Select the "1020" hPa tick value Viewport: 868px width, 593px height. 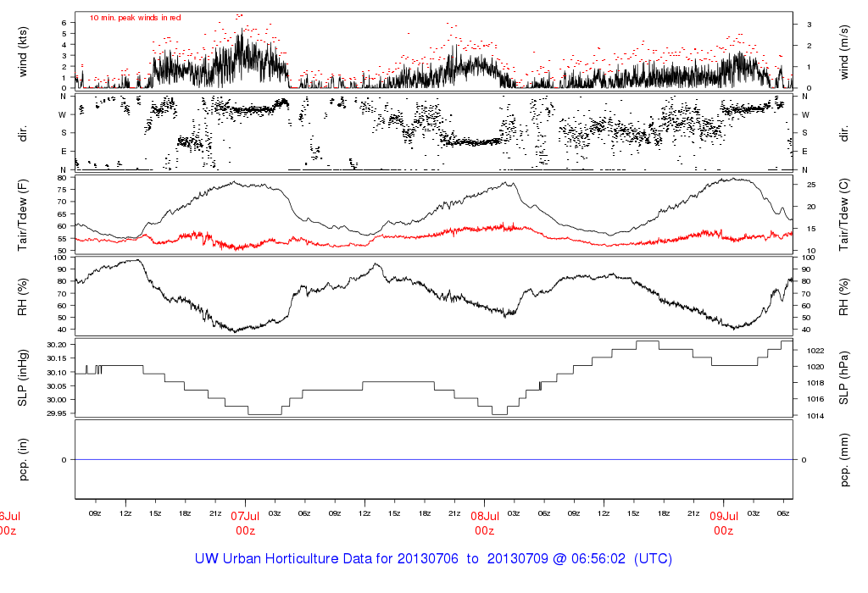click(x=815, y=367)
